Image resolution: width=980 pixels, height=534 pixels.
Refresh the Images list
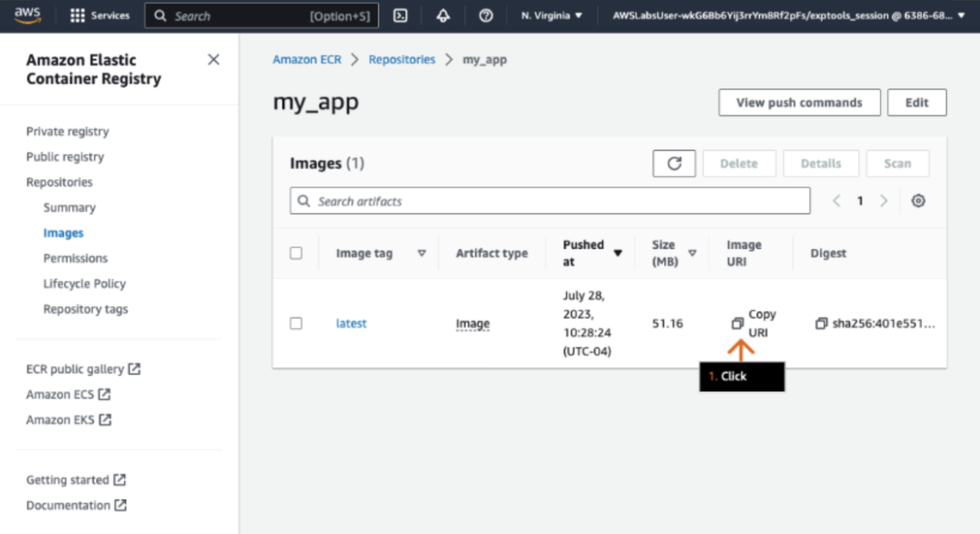pos(674,163)
